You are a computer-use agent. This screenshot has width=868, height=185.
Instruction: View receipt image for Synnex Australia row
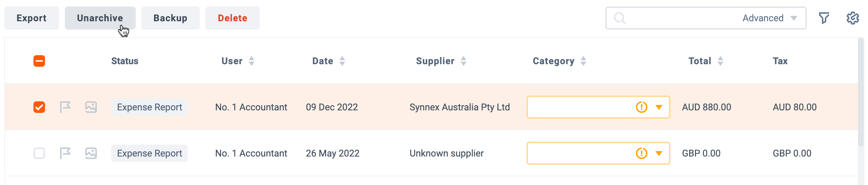(x=91, y=107)
